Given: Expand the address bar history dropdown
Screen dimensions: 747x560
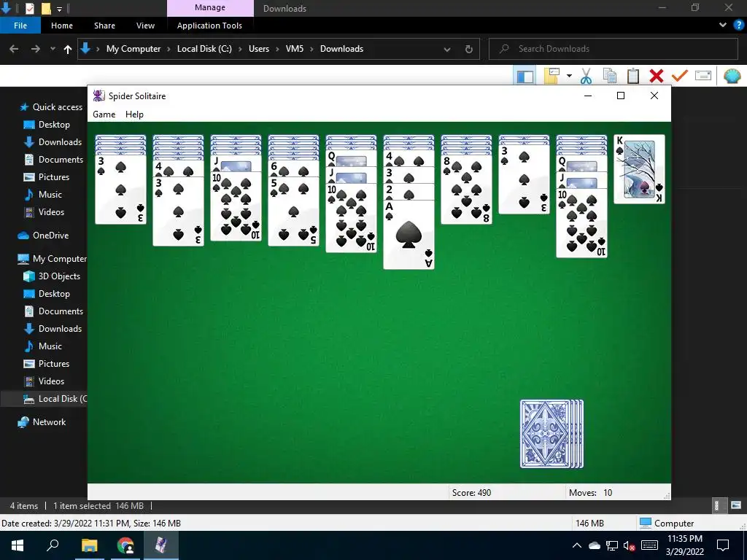Looking at the screenshot, I should pyautogui.click(x=447, y=49).
